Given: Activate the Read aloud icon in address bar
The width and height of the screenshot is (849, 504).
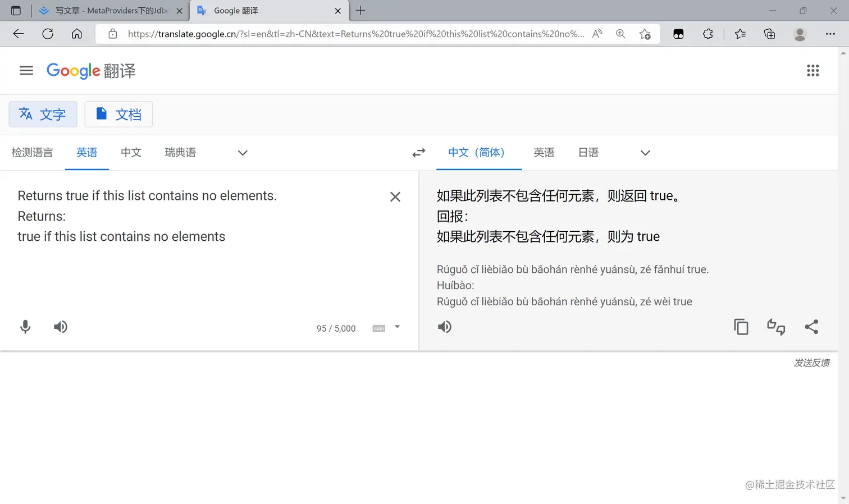Looking at the screenshot, I should click(597, 34).
